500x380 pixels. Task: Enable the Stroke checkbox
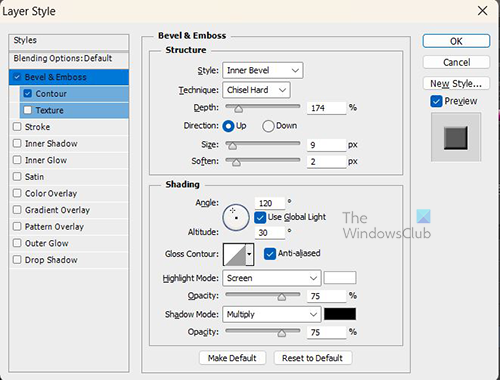point(17,127)
